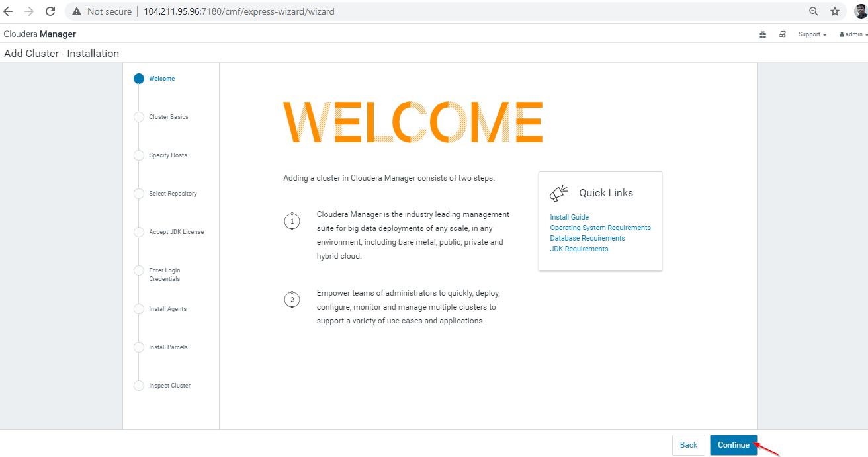Click the Specify Hosts step label
This screenshot has height=457, width=868.
(x=168, y=155)
